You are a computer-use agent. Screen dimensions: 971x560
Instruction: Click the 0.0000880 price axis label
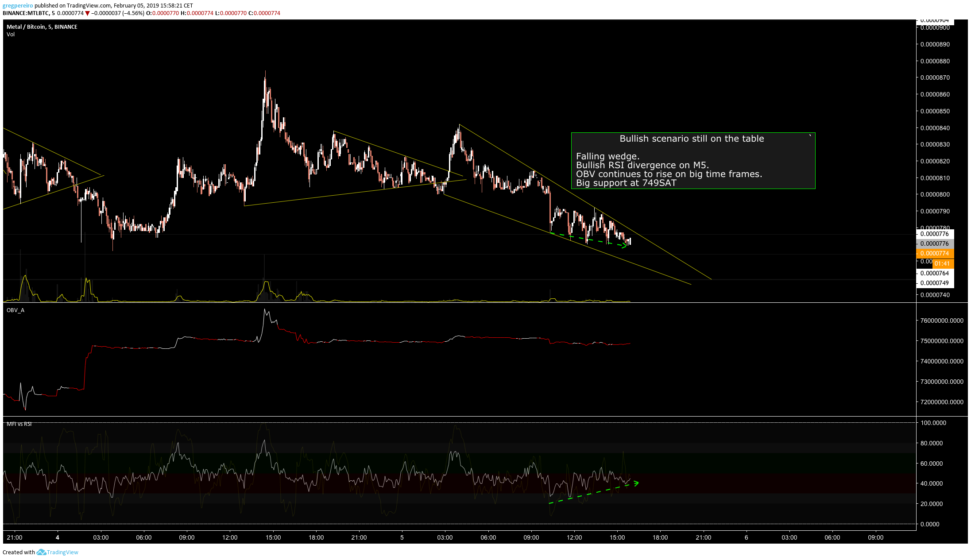(935, 62)
